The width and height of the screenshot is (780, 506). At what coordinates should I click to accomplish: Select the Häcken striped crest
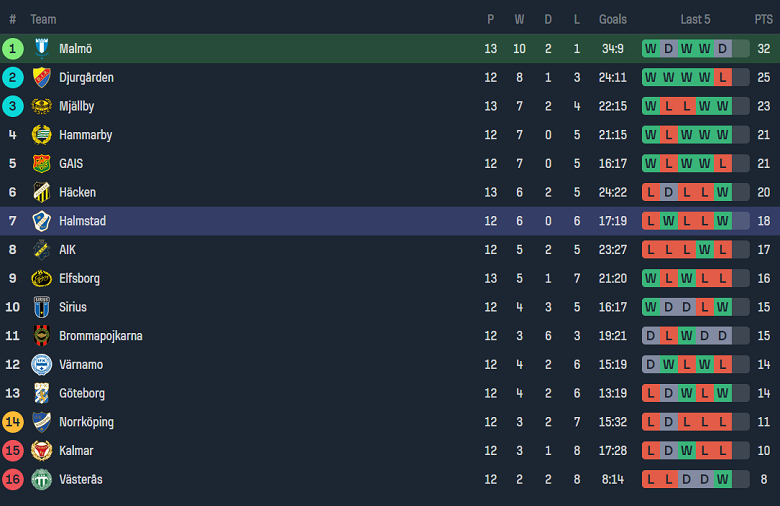[x=42, y=193]
